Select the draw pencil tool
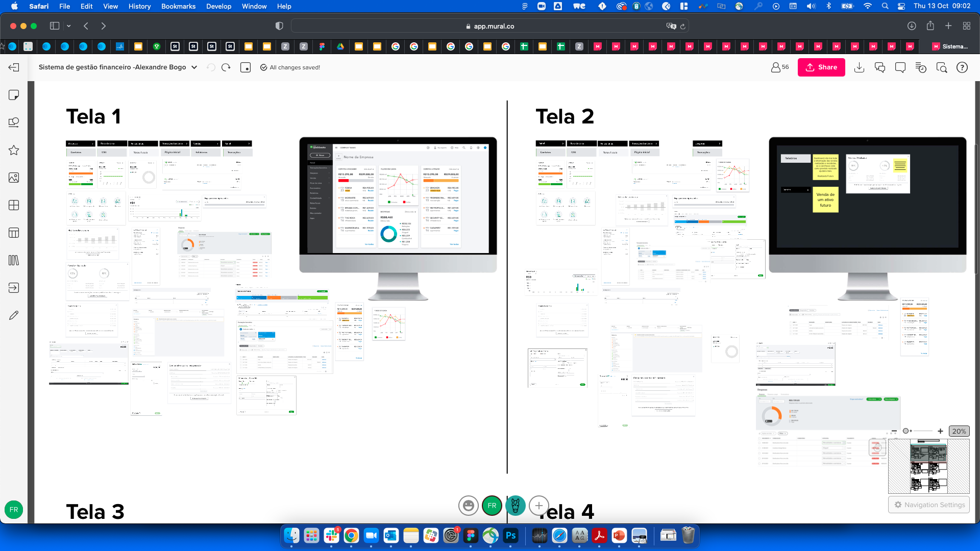 coord(14,315)
